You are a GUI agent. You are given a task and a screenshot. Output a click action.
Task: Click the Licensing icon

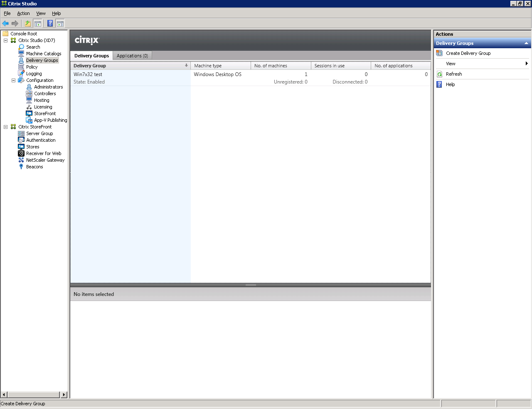[29, 107]
